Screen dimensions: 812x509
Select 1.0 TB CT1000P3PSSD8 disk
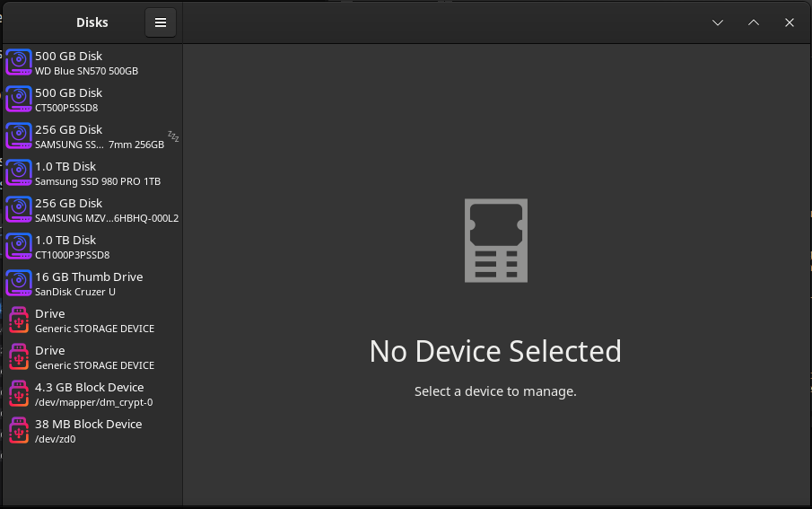(x=92, y=247)
